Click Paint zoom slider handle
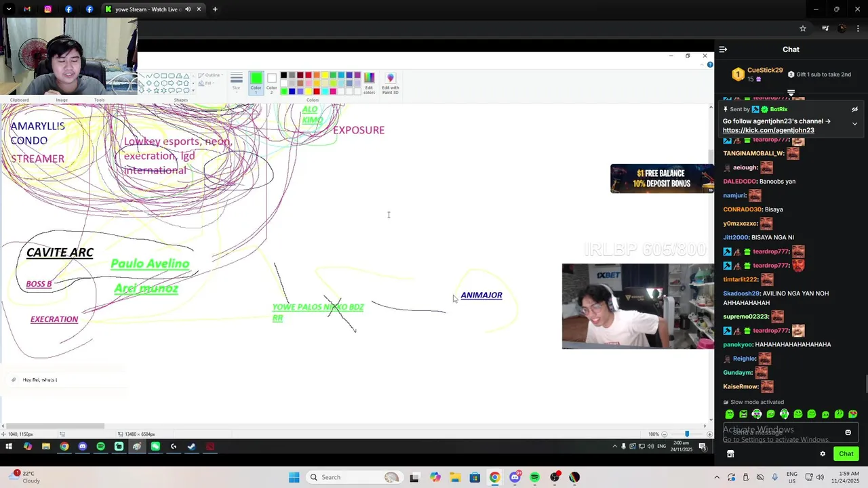This screenshot has width=868, height=488. point(687,434)
